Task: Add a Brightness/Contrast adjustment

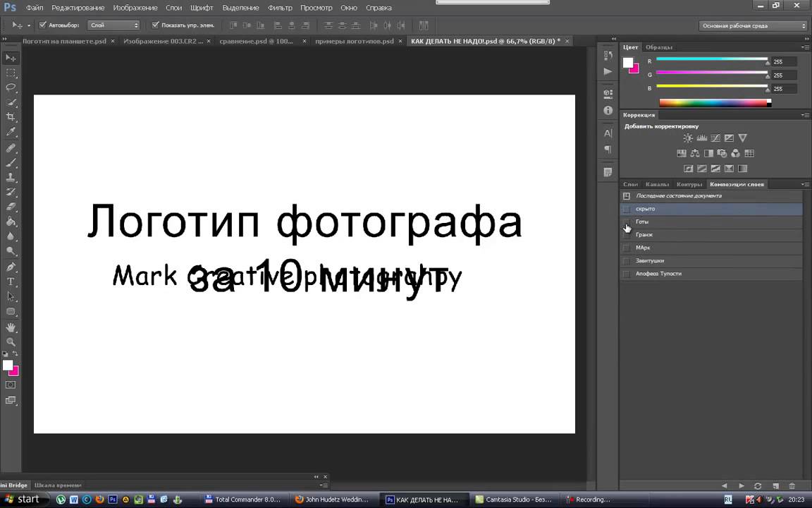Action: click(688, 138)
